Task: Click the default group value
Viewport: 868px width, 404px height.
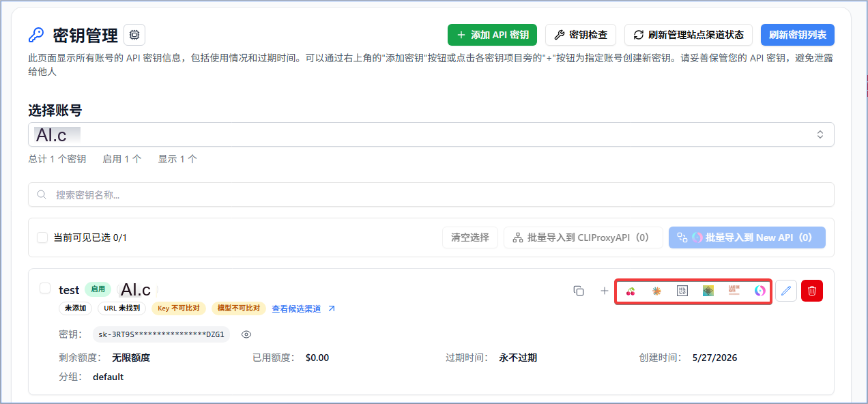Action: (x=108, y=377)
